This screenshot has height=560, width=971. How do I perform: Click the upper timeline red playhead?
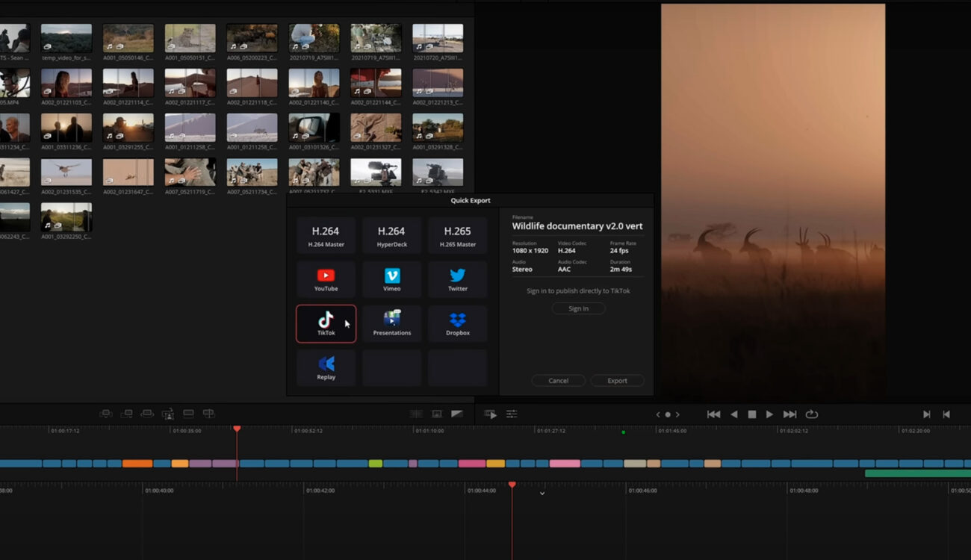pos(237,429)
